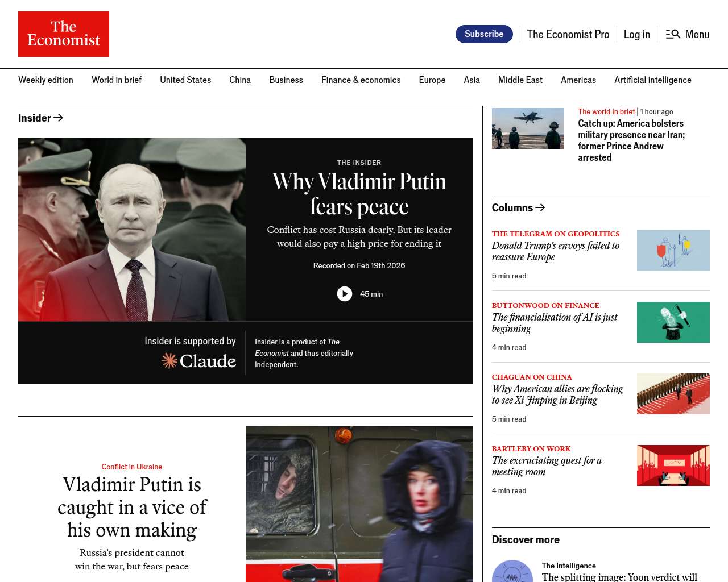This screenshot has height=582, width=728.
Task: Open the Bartleby meeting room article
Action: (546, 466)
